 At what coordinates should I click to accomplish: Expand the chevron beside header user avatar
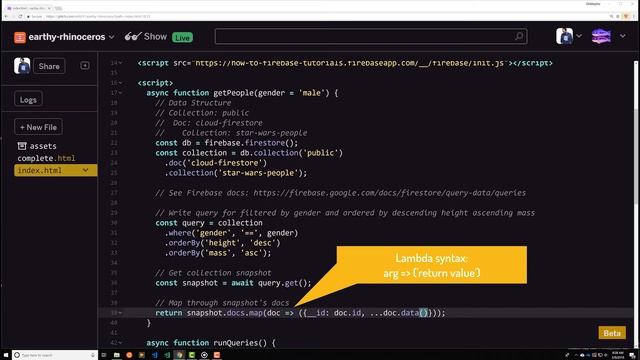coord(579,36)
